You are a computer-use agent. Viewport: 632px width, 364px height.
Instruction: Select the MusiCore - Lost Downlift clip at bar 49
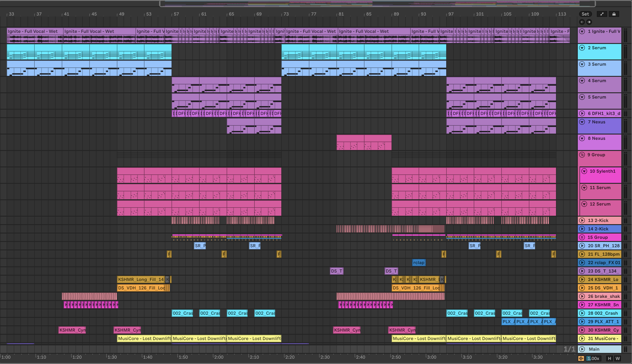tap(144, 338)
